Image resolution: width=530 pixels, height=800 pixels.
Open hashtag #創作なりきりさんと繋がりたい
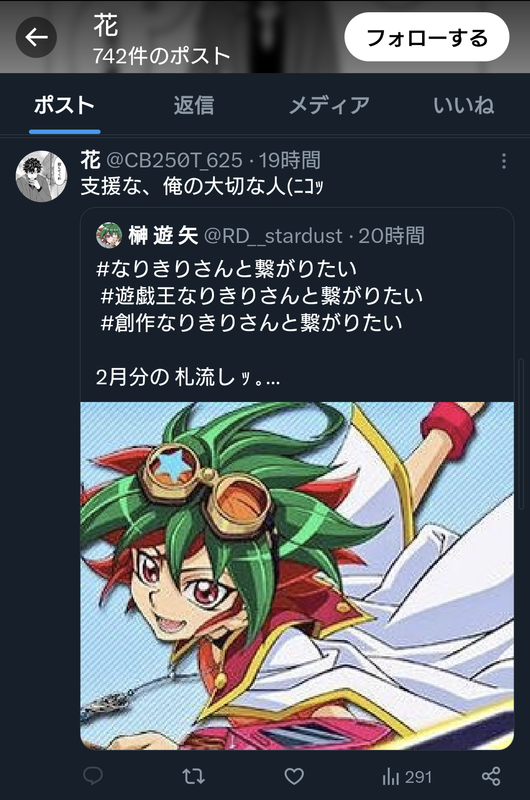coord(251,322)
